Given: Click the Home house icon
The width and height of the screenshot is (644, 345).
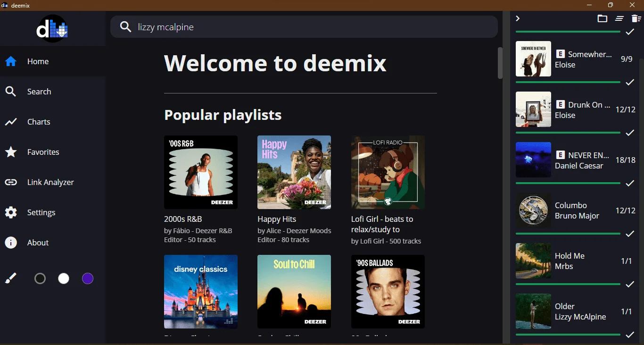Looking at the screenshot, I should point(11,61).
